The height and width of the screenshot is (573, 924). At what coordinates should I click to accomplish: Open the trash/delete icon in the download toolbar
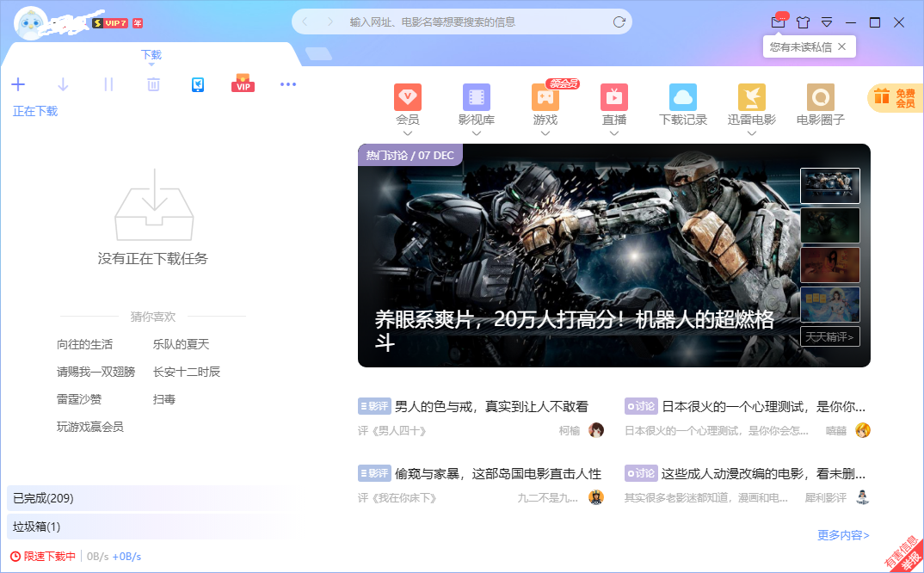click(152, 84)
